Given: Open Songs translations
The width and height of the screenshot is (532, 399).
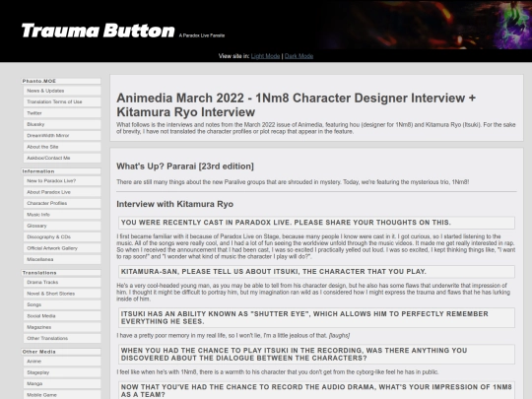Looking at the screenshot, I should coord(62,304).
